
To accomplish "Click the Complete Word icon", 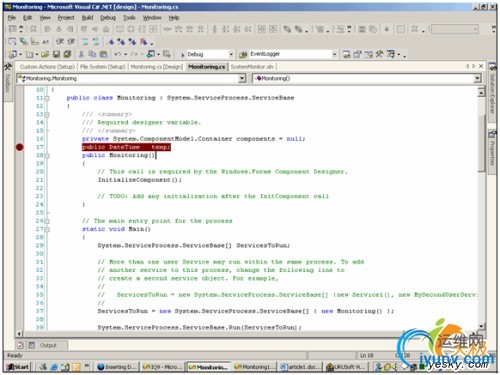I will tap(45, 42).
